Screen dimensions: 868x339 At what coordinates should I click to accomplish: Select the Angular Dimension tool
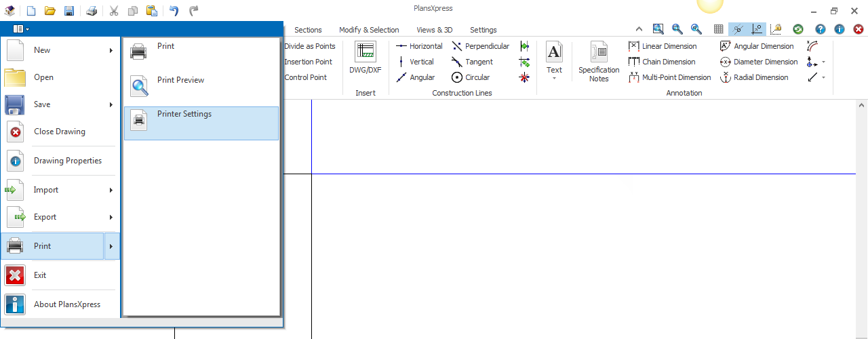[757, 46]
